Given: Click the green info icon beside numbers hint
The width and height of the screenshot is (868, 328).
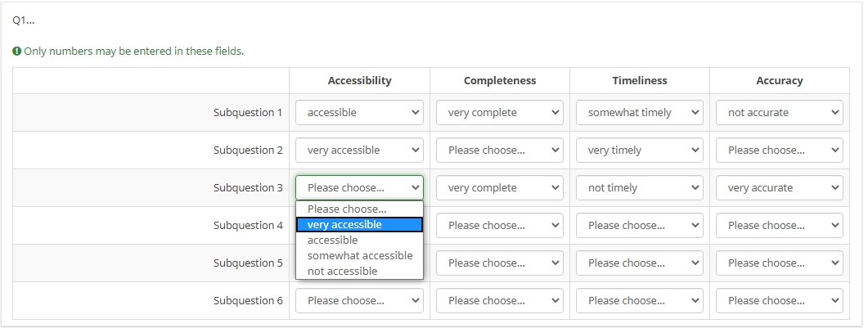Looking at the screenshot, I should (17, 52).
